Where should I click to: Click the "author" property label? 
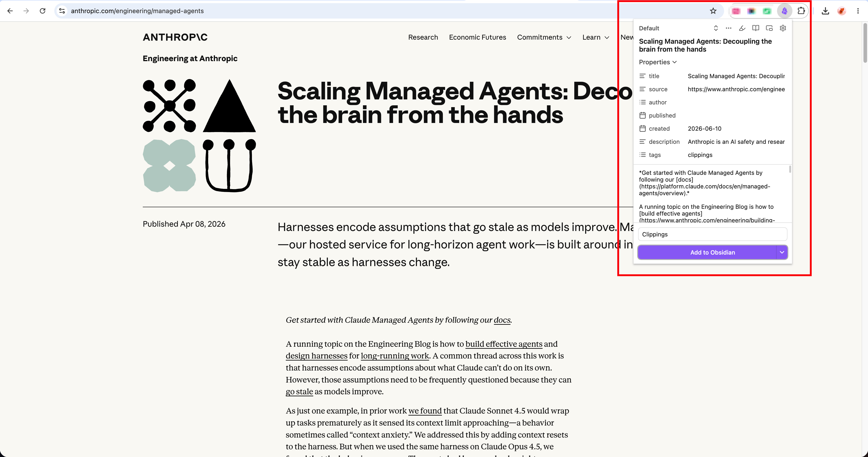(657, 102)
